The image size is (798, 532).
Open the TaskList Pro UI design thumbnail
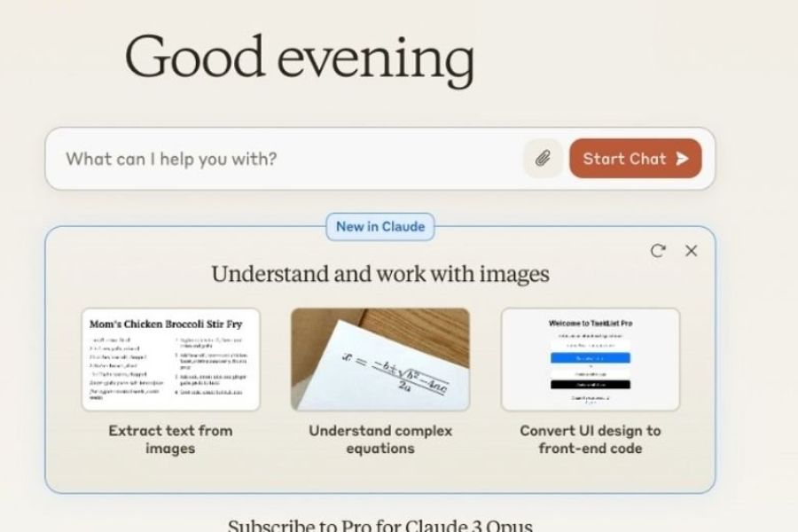[x=591, y=359]
